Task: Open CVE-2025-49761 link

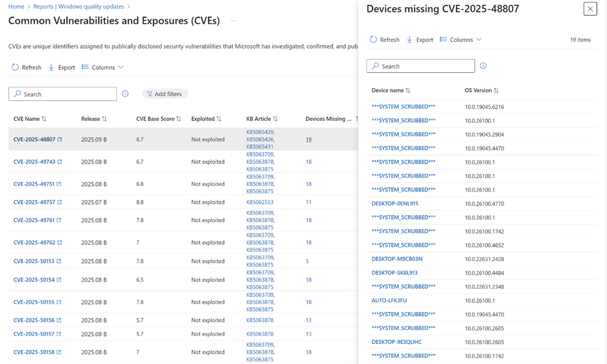Action: (34, 220)
